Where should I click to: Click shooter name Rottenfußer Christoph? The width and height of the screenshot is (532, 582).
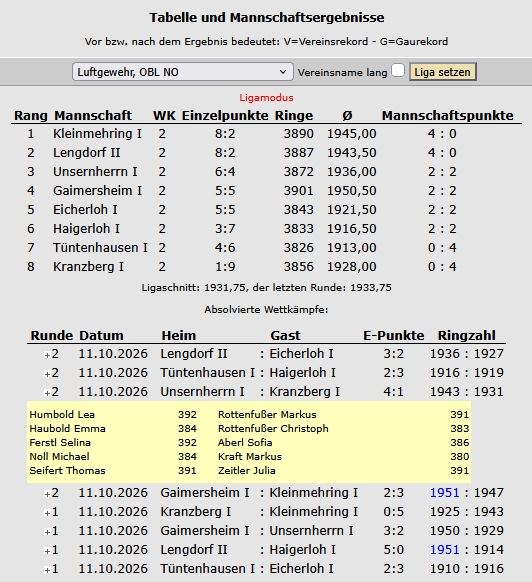point(273,428)
